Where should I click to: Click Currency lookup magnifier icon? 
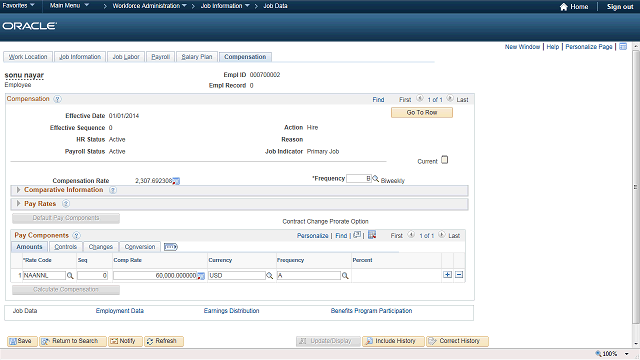(x=269, y=276)
